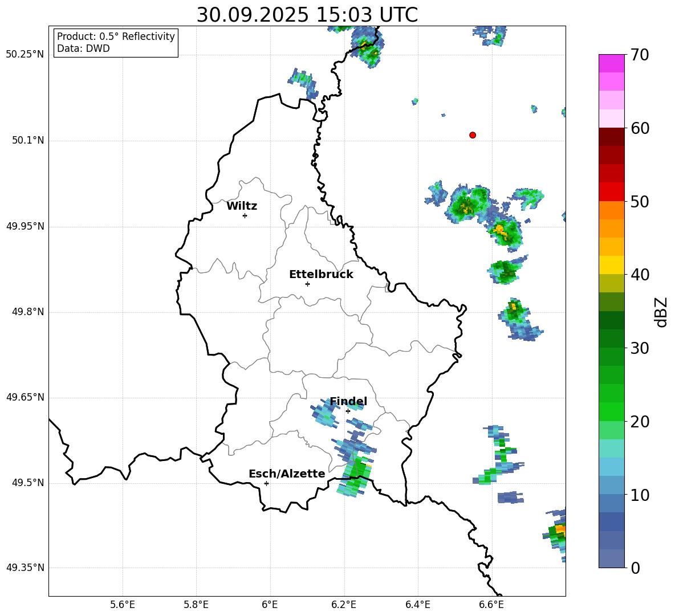Image resolution: width=675 pixels, height=616 pixels.
Task: Click the 5.6°E longitude label
Action: pyautogui.click(x=123, y=605)
